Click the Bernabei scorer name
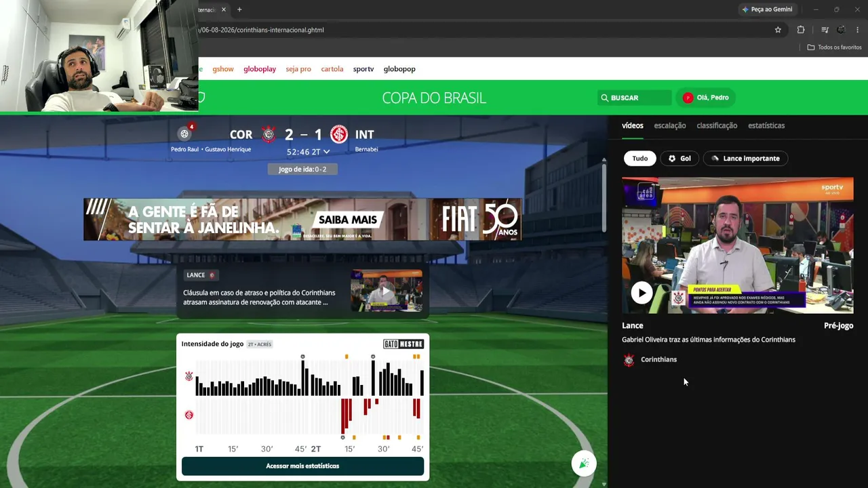 pos(366,149)
